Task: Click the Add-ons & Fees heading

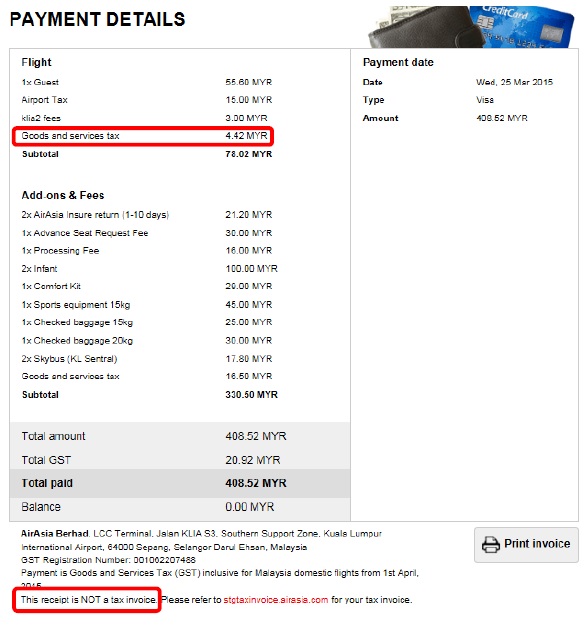Action: (x=63, y=195)
